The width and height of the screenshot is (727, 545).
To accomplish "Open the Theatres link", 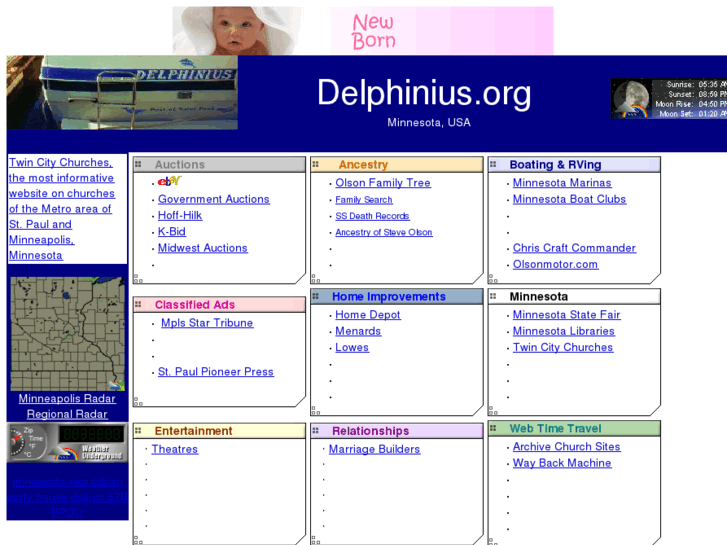I will pyautogui.click(x=175, y=449).
